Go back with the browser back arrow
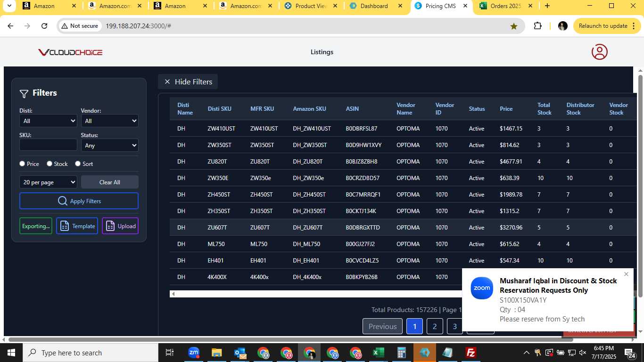Viewport: 644px width, 362px height. pyautogui.click(x=10, y=26)
